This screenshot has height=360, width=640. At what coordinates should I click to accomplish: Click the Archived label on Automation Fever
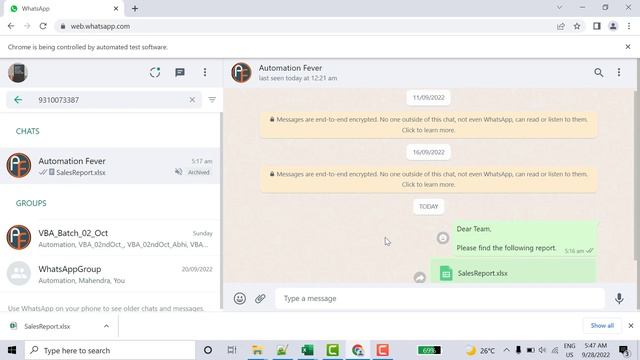click(x=199, y=172)
